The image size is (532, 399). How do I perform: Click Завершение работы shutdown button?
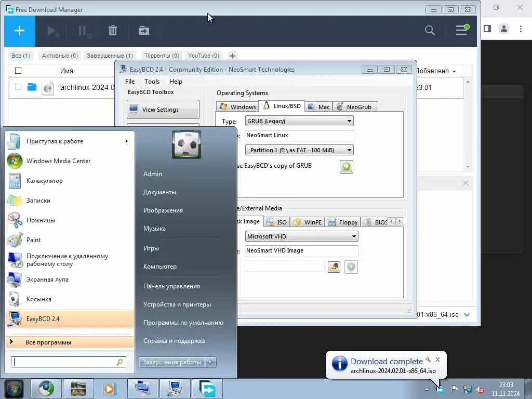point(171,362)
